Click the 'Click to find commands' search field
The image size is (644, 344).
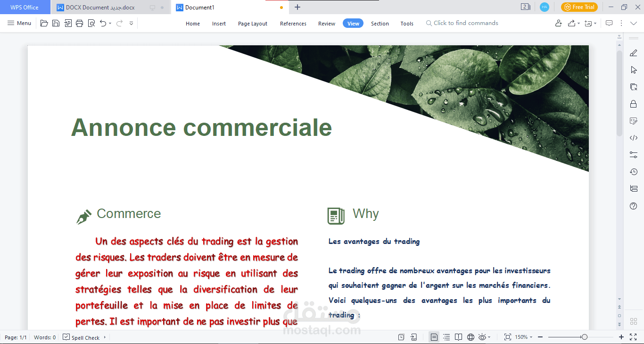point(462,23)
